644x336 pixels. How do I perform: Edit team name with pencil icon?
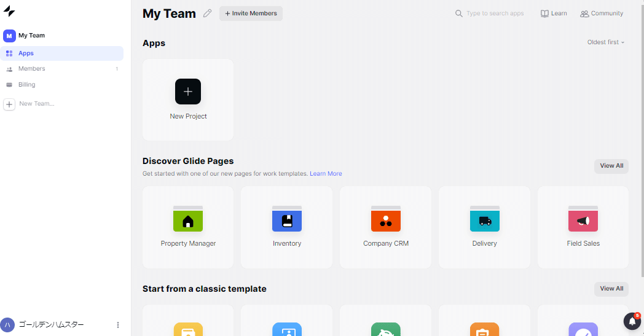(208, 13)
